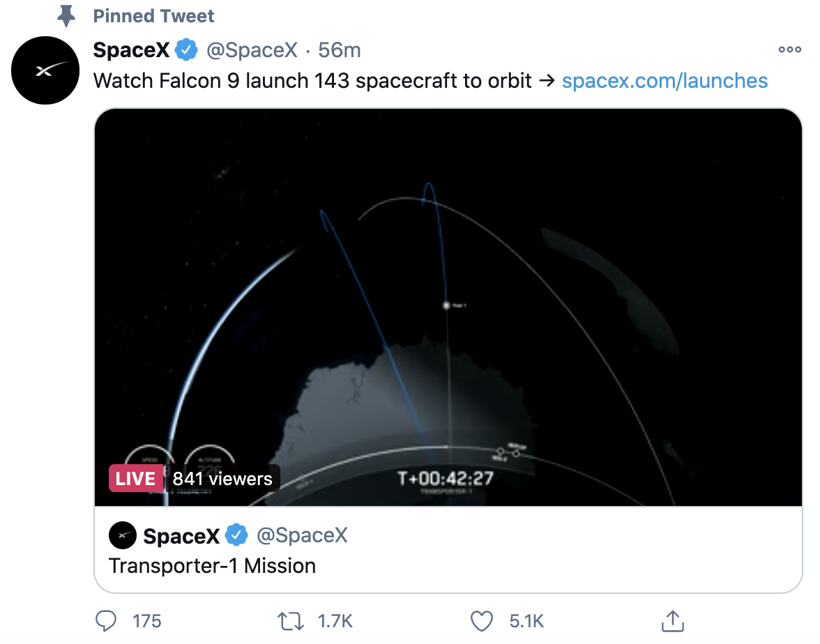Screen dimensions: 820x644
Task: Open the share tweet icon
Action: click(x=670, y=620)
